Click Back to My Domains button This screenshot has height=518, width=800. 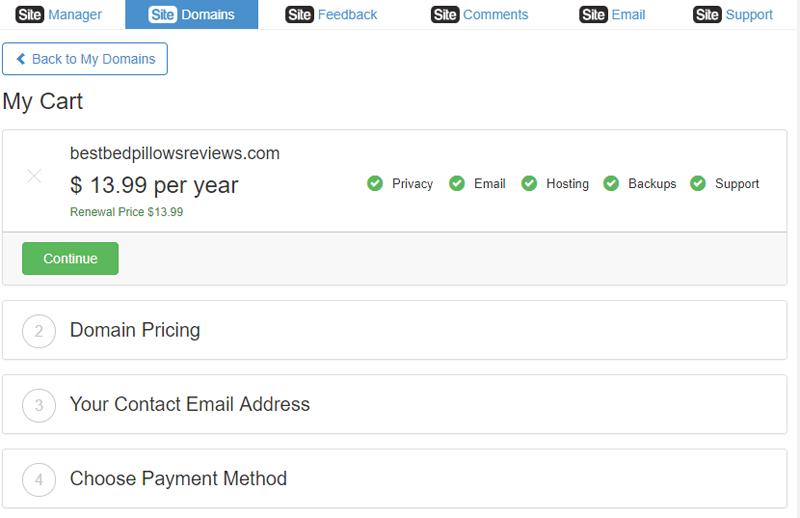[85, 59]
